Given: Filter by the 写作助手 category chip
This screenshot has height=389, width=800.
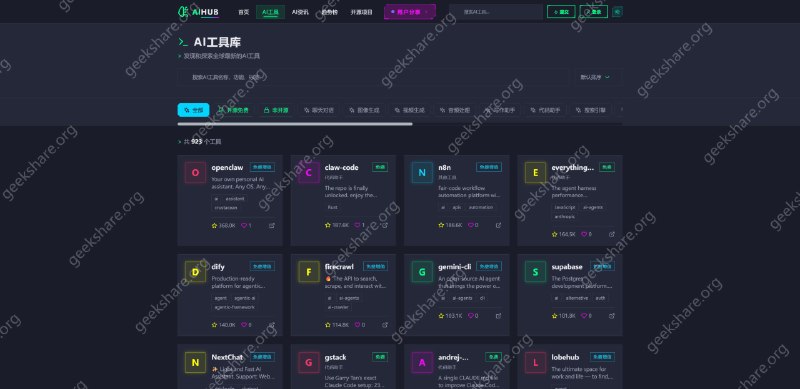Looking at the screenshot, I should (501, 110).
